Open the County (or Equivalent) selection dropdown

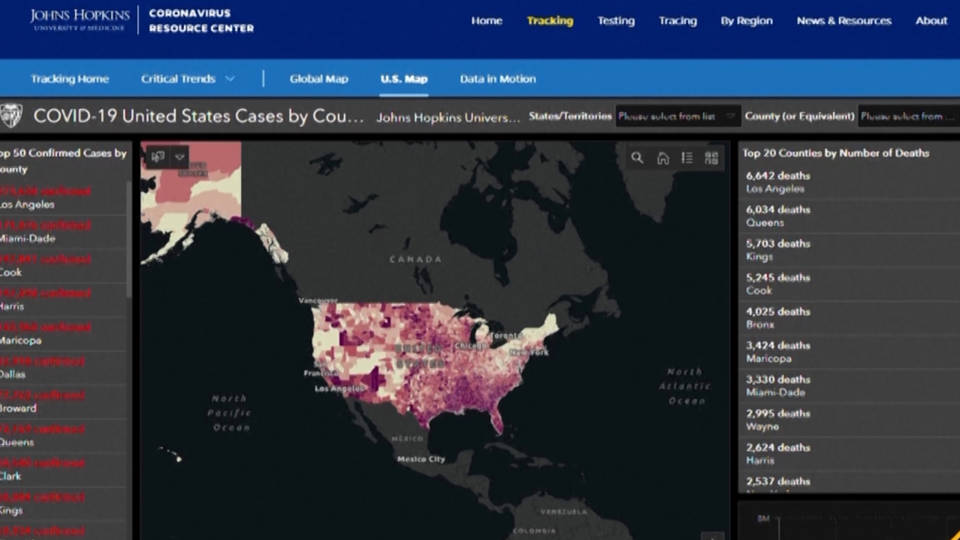pyautogui.click(x=909, y=116)
